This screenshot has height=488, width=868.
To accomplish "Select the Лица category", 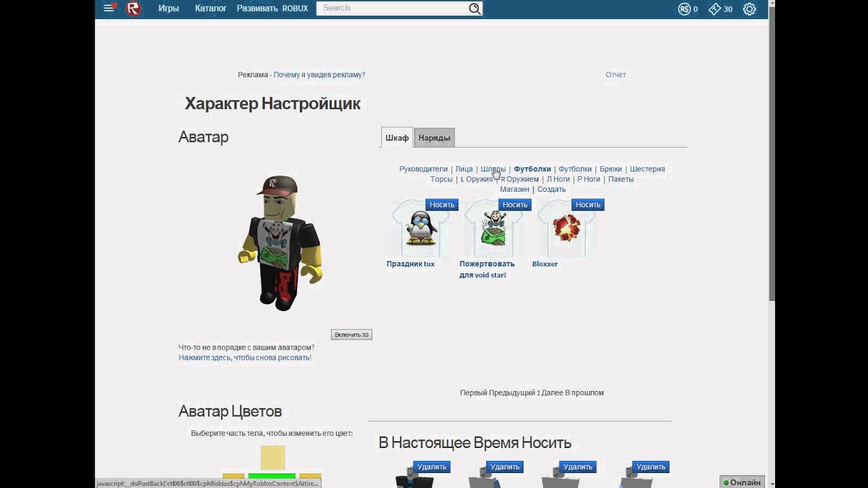I will tap(464, 169).
